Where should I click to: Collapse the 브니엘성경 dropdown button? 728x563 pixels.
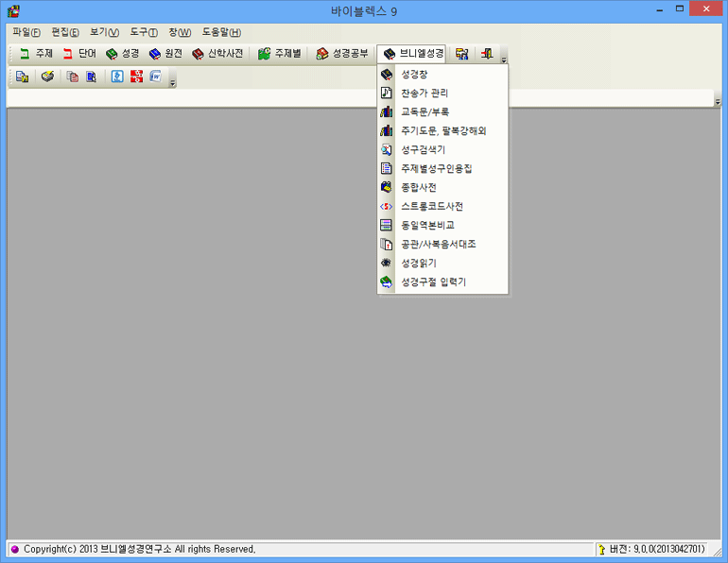[412, 54]
